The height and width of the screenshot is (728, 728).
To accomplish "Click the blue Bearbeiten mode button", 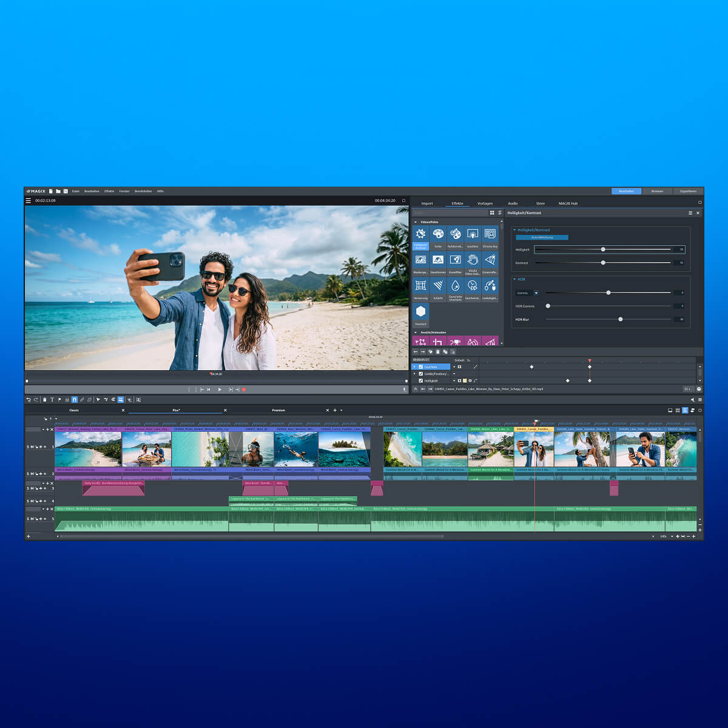I will 626,191.
